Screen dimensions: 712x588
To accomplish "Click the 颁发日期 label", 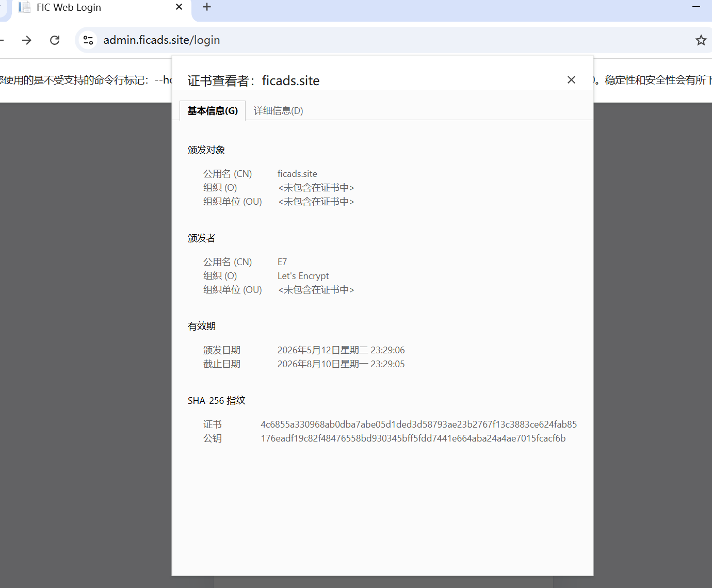I will click(x=222, y=350).
